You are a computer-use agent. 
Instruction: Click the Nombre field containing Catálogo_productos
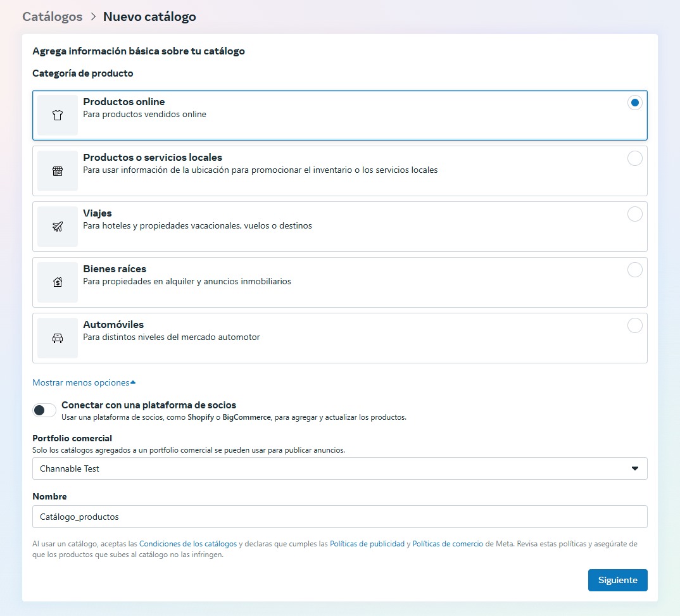click(x=339, y=517)
